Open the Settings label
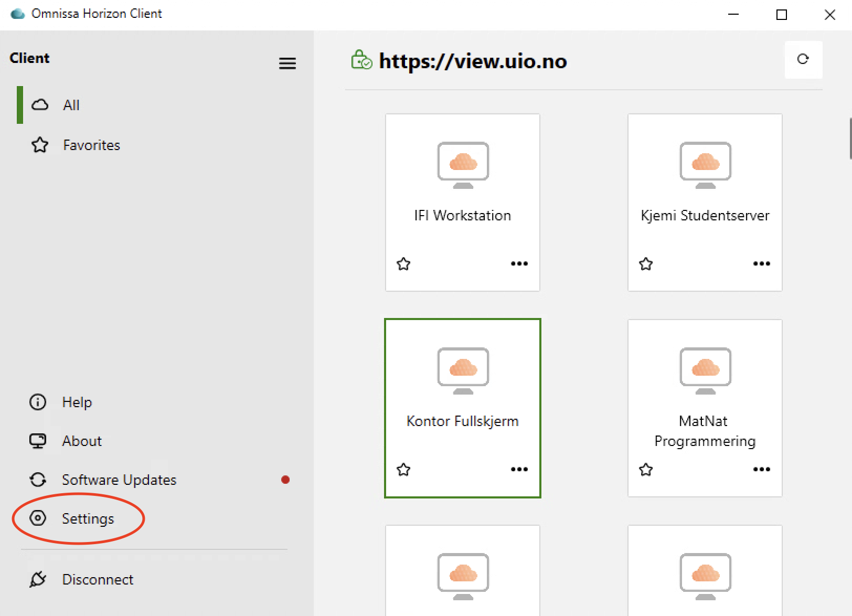852x616 pixels. (88, 519)
